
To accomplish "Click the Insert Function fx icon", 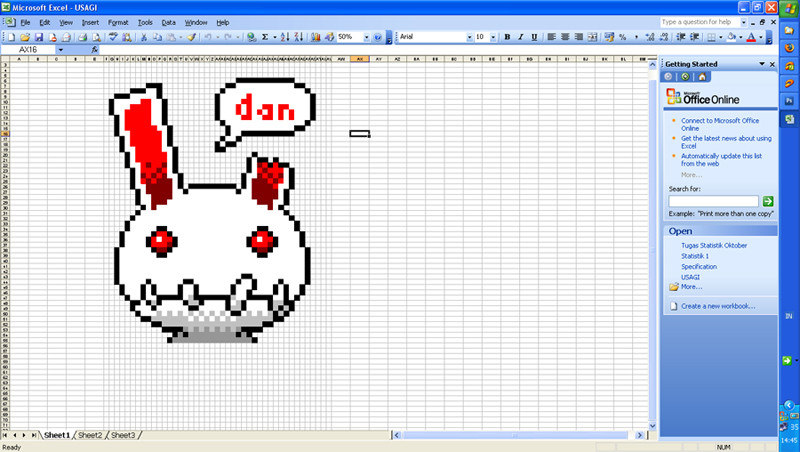I will (x=94, y=49).
